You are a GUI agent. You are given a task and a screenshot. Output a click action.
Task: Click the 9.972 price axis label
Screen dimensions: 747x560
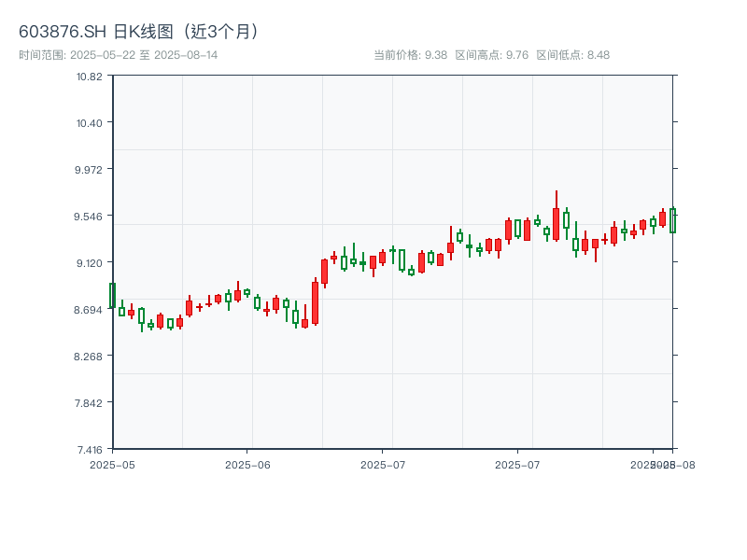tap(90, 169)
